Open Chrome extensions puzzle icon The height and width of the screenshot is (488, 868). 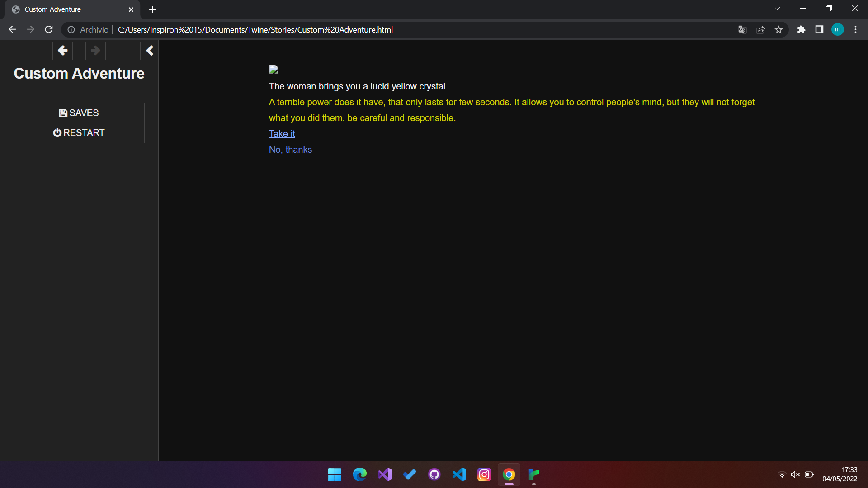click(801, 30)
